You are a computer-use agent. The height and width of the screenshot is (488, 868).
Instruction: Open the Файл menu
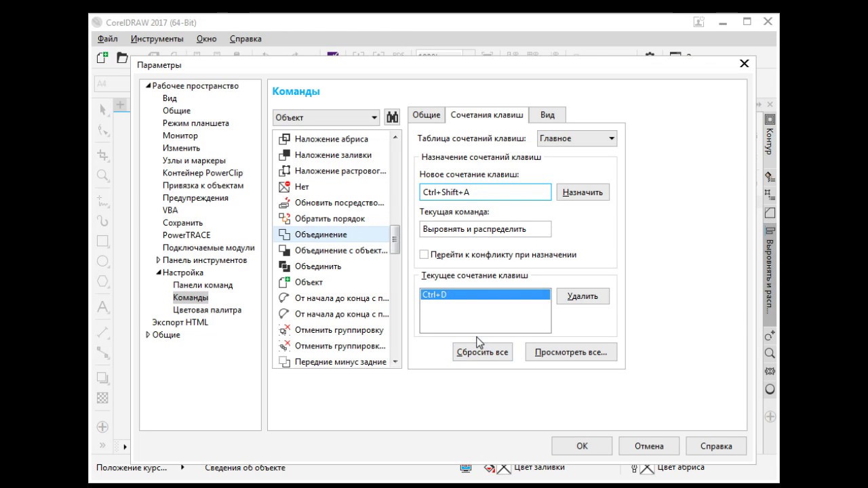(x=107, y=39)
